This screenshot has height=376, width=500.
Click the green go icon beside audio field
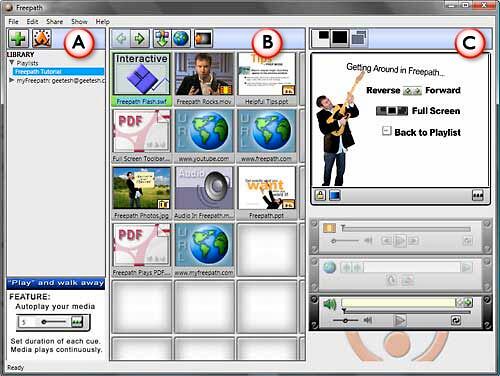coord(468,302)
